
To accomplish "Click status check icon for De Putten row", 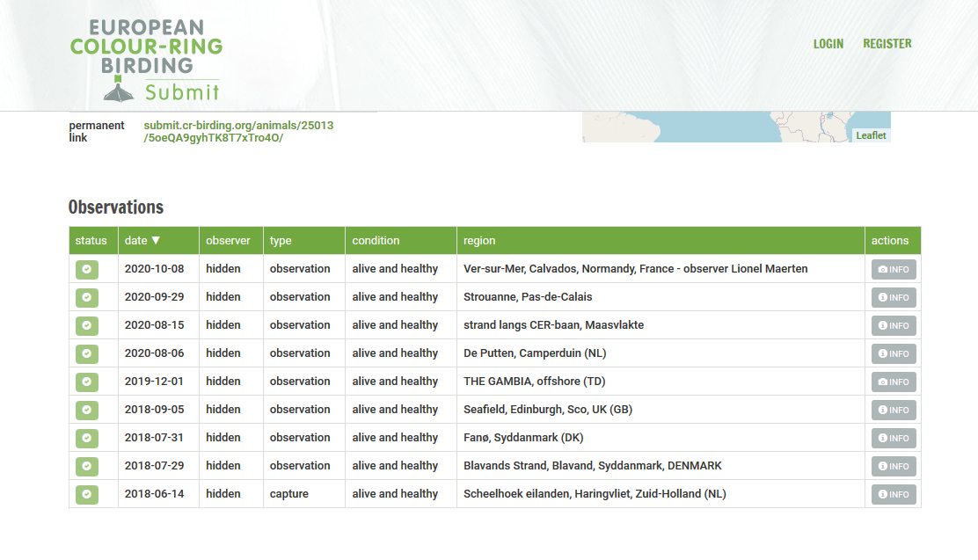I will [x=86, y=353].
